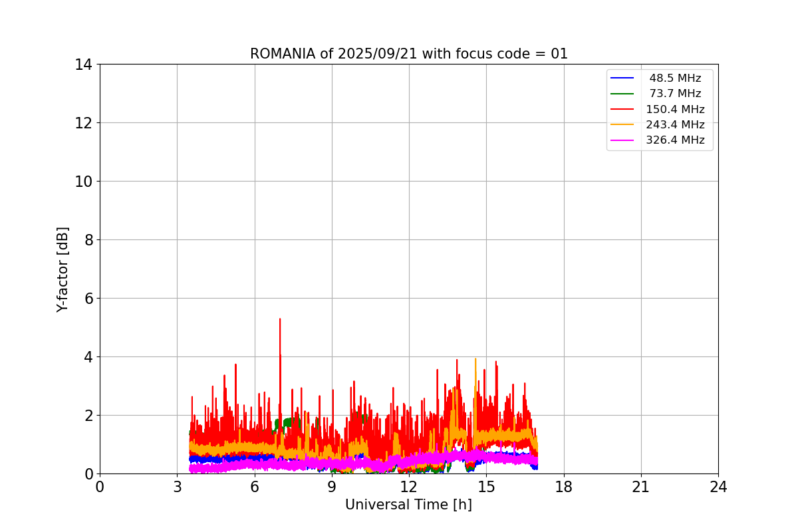Click the 326.4 MHz legend label
The image size is (798, 532).
tap(675, 140)
